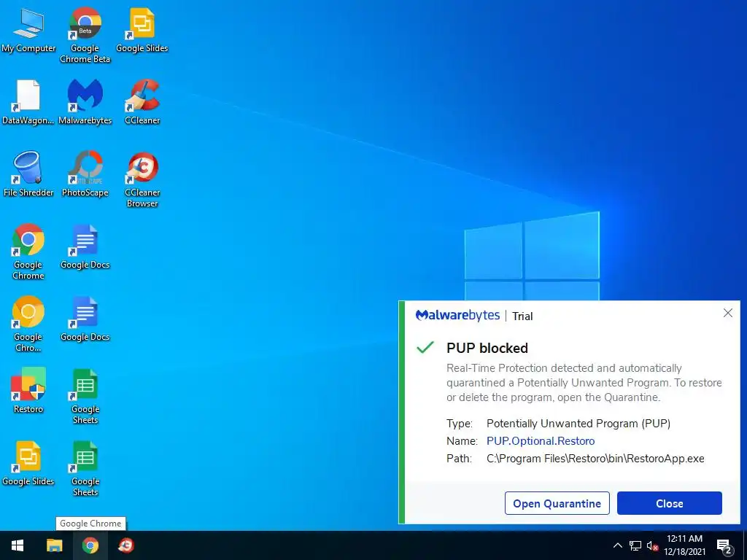Open the Windows Start menu
The width and height of the screenshot is (747, 560).
(18, 545)
